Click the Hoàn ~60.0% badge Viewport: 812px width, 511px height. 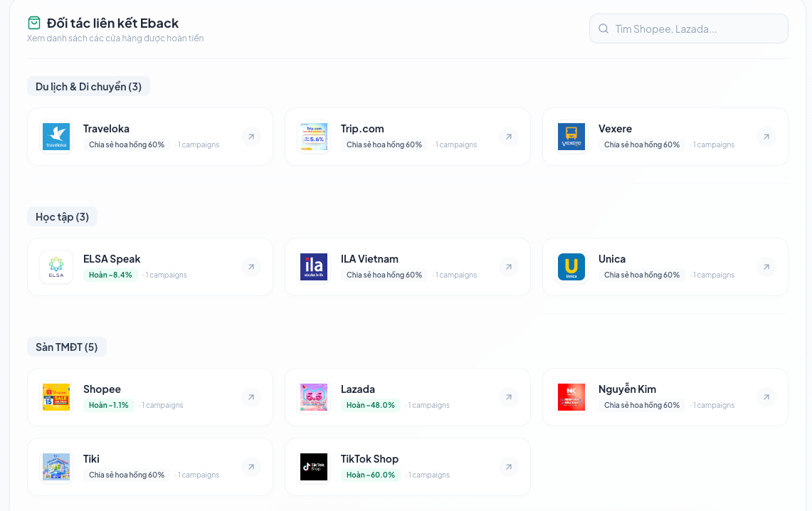point(371,475)
